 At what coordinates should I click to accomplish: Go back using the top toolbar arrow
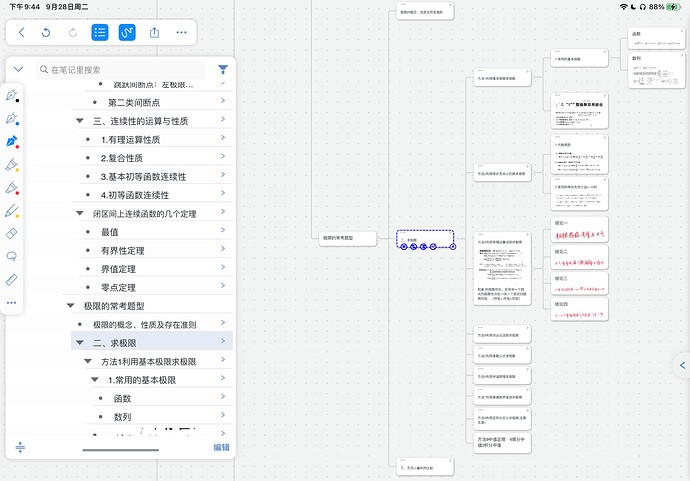(x=21, y=32)
